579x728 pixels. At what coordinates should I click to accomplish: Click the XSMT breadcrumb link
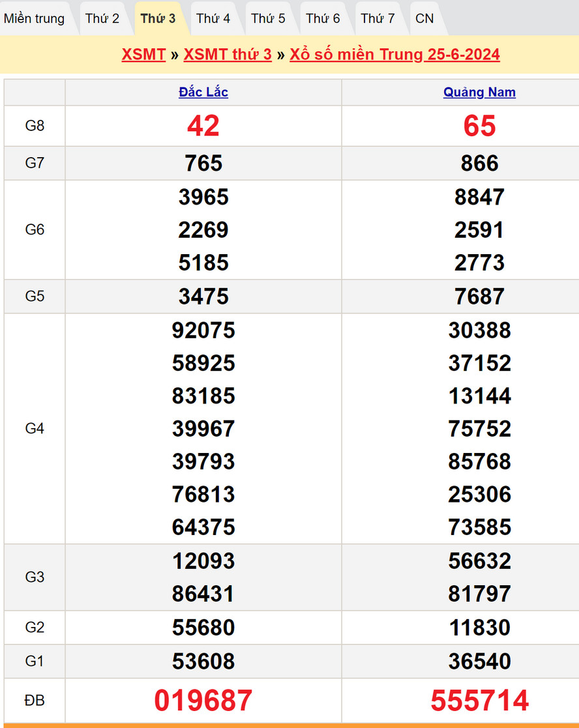pos(143,54)
